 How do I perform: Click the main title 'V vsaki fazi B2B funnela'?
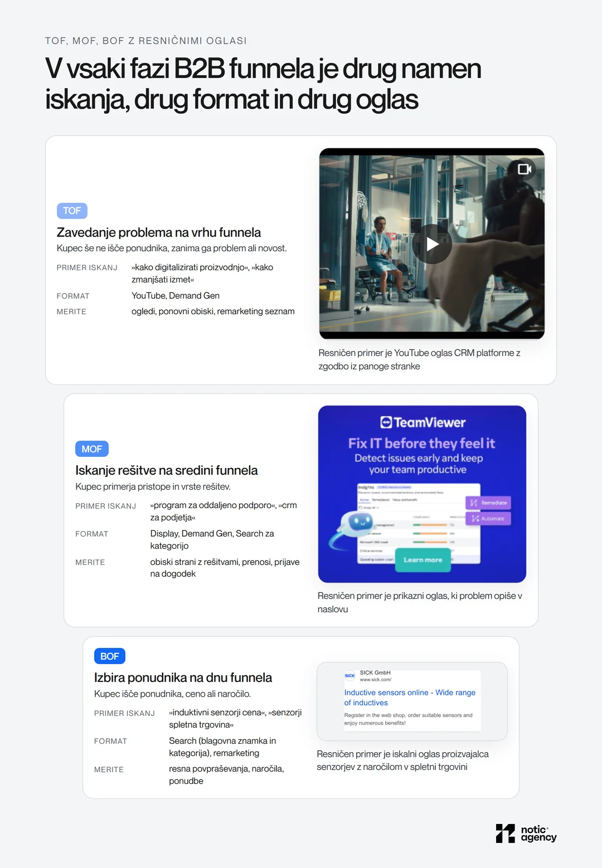[263, 84]
